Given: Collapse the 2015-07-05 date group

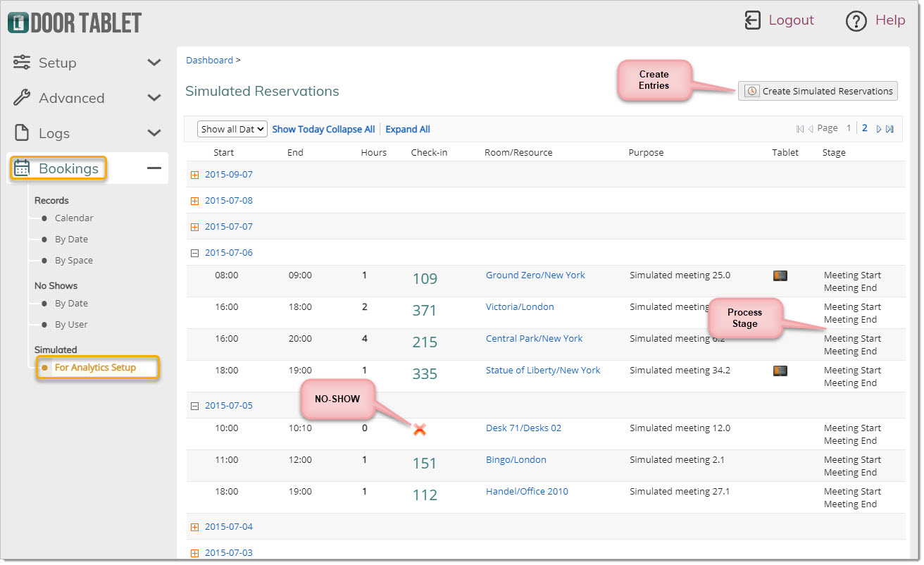Looking at the screenshot, I should [x=195, y=406].
